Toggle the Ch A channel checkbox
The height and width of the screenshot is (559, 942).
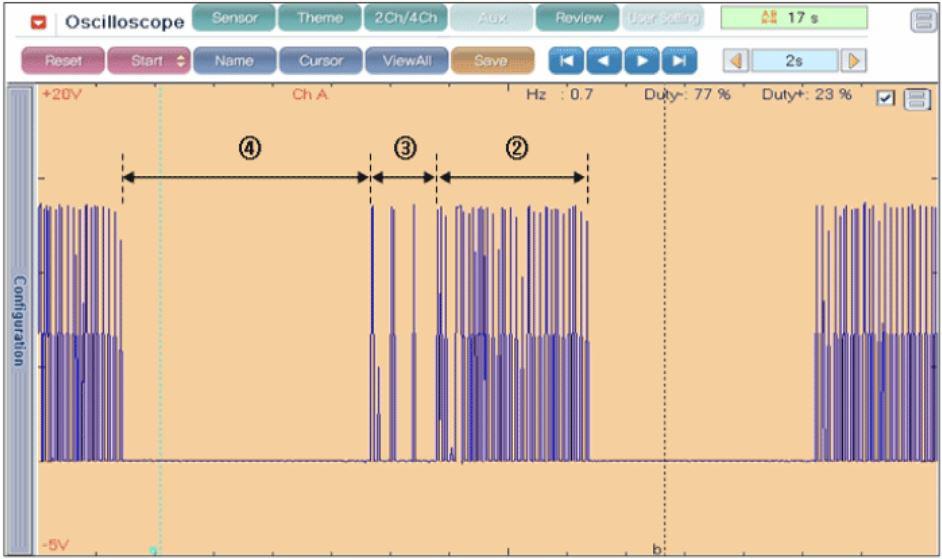tap(884, 98)
